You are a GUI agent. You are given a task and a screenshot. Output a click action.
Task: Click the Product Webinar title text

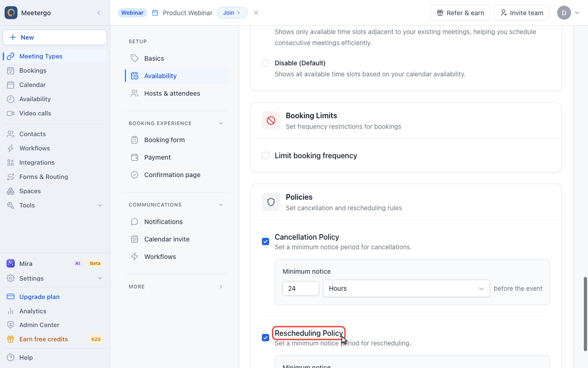(x=187, y=13)
